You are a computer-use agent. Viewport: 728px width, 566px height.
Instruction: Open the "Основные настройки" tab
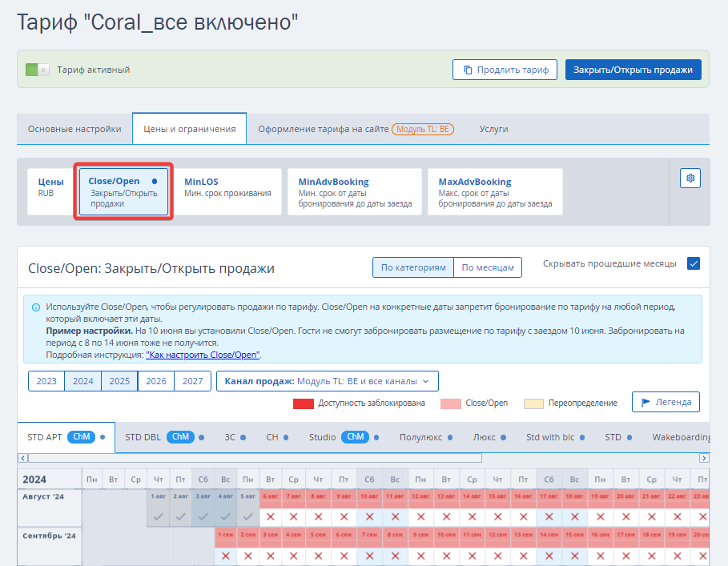(74, 129)
